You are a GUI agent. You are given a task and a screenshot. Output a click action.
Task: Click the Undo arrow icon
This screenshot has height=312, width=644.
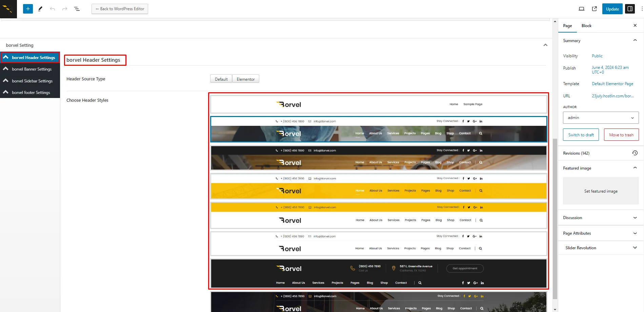pos(53,9)
